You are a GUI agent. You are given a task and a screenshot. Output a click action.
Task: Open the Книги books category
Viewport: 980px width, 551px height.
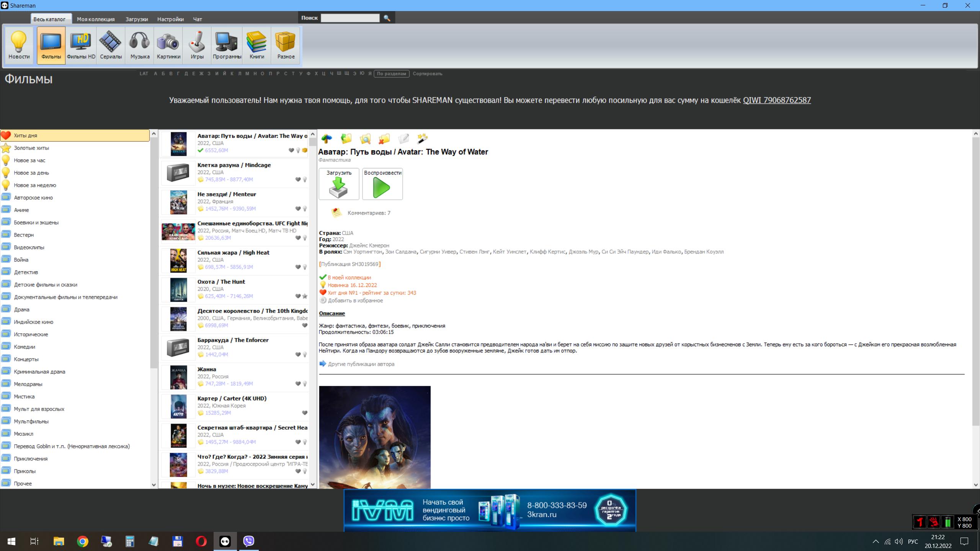[x=256, y=45]
